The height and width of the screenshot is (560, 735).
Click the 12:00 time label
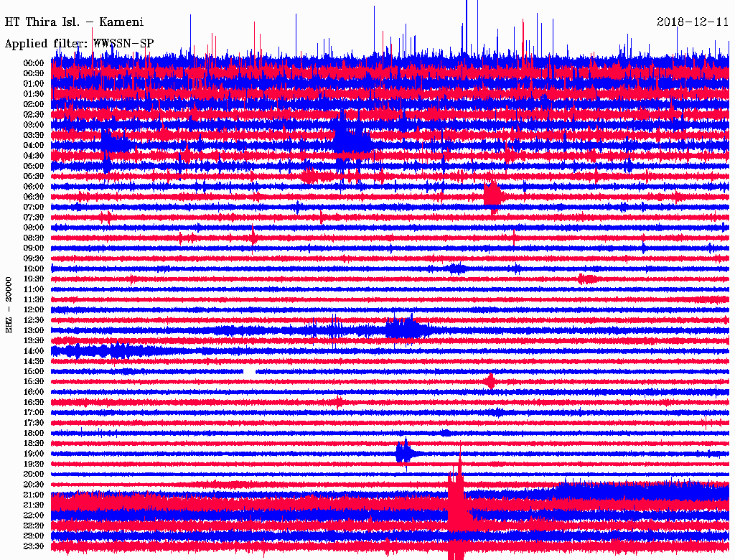click(x=34, y=309)
